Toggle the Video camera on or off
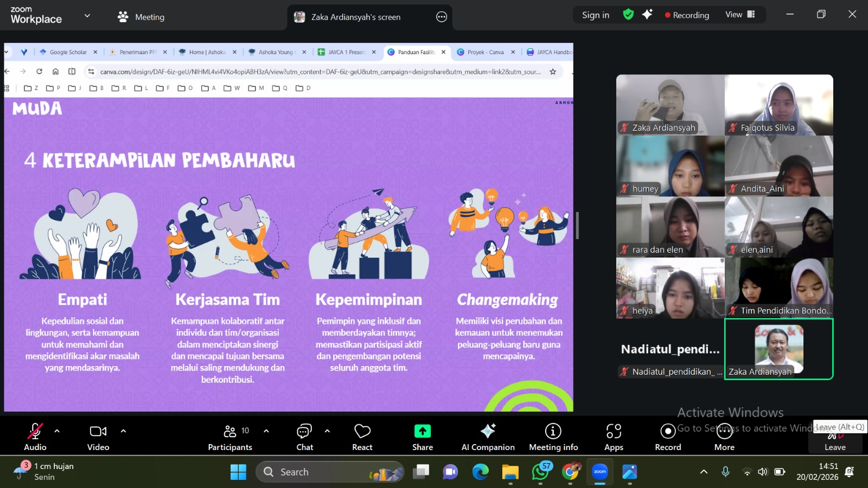Image resolution: width=868 pixels, height=488 pixels. pos(98,436)
